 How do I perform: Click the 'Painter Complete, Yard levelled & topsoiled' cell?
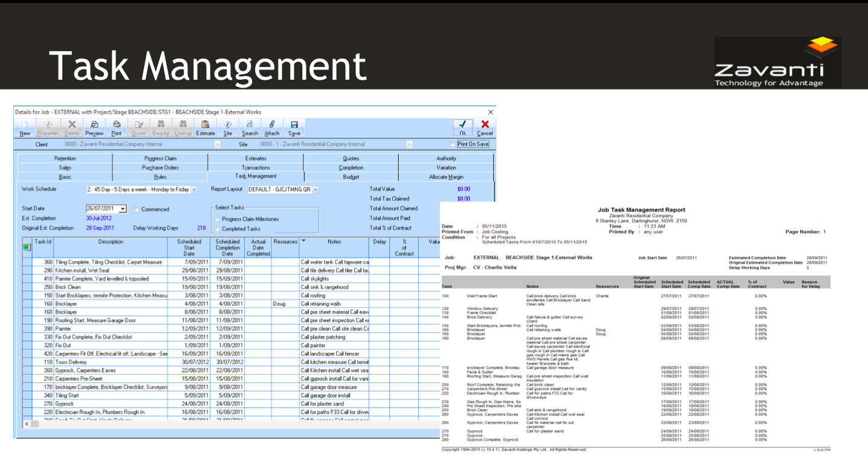pos(111,279)
